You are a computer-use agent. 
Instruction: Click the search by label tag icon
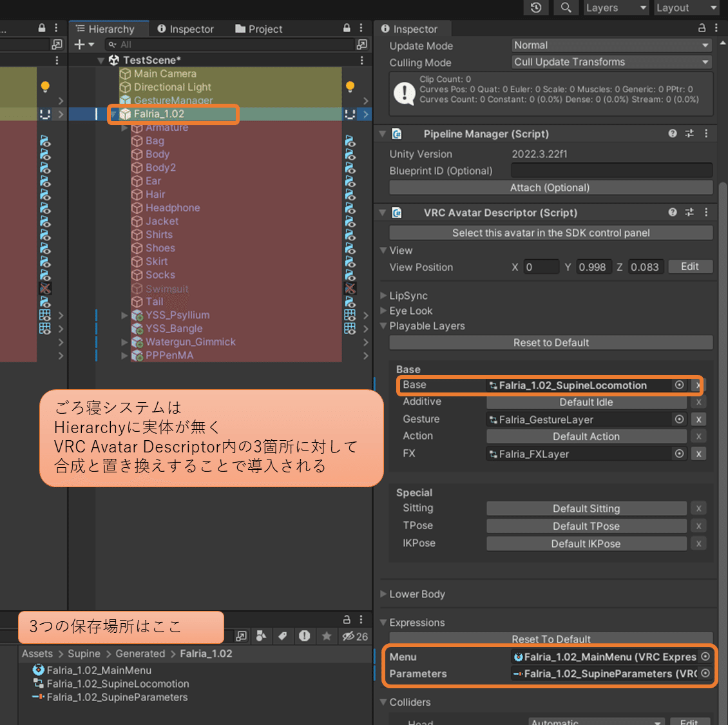pos(282,636)
